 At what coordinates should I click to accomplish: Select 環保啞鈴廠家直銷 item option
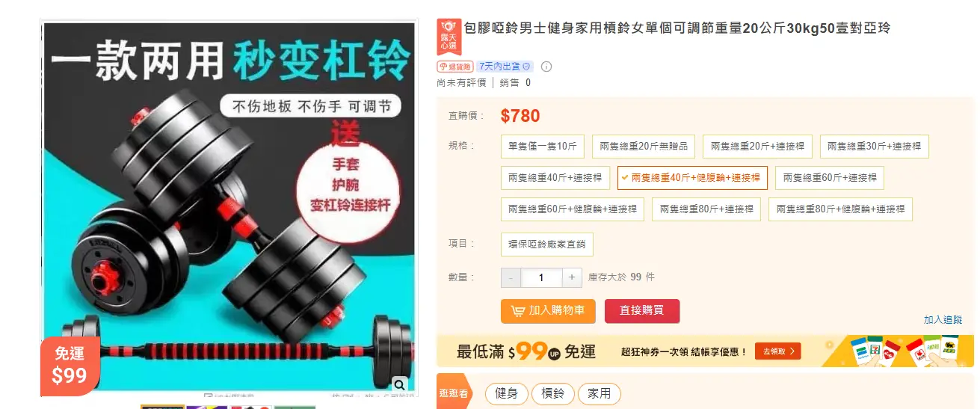pos(547,245)
